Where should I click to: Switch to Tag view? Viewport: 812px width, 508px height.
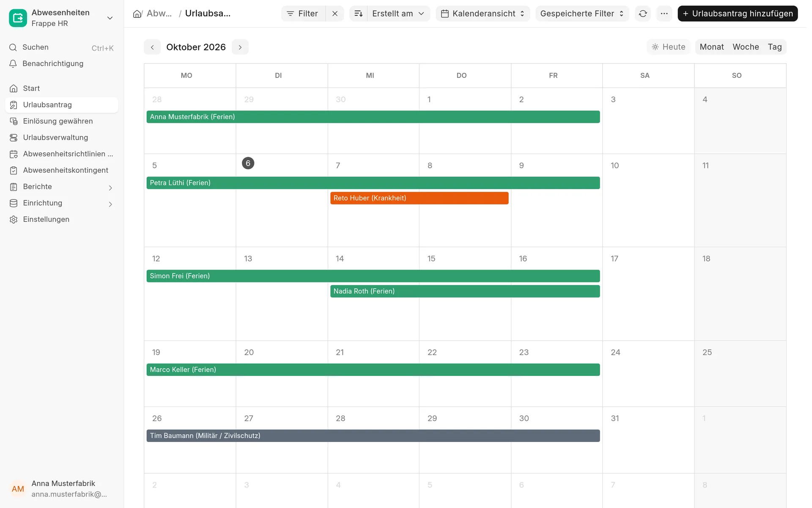pos(775,47)
